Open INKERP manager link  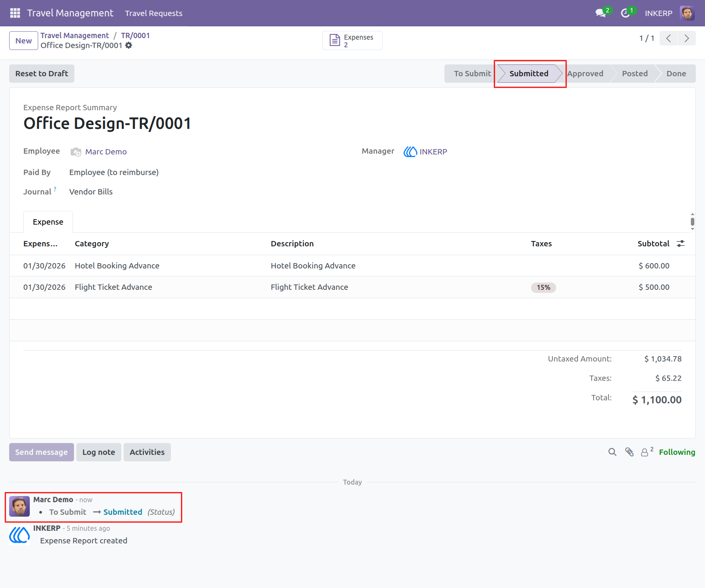tap(433, 152)
